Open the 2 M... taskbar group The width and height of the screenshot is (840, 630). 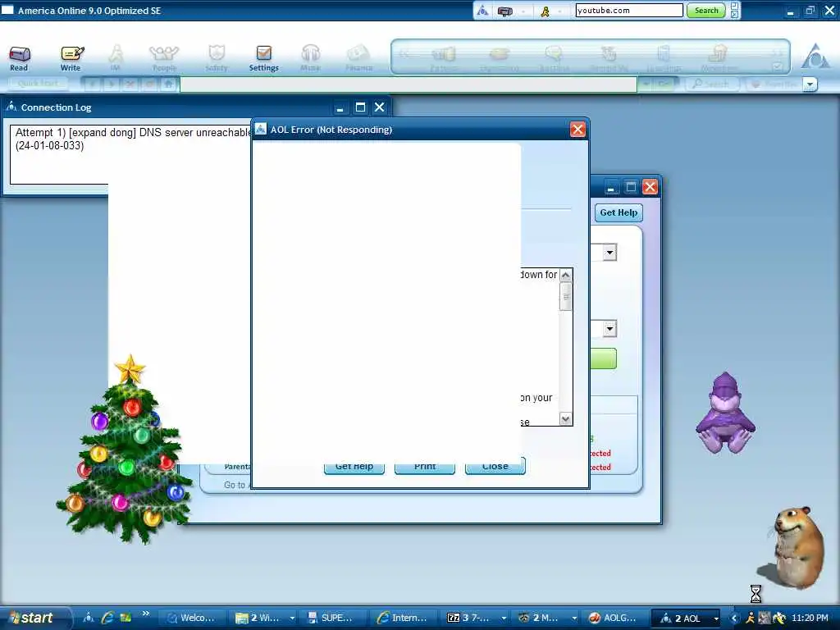coord(546,618)
